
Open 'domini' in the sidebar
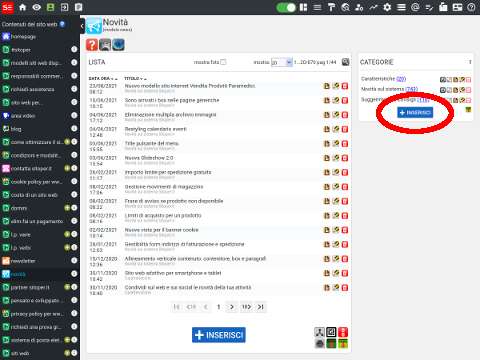click(19, 208)
